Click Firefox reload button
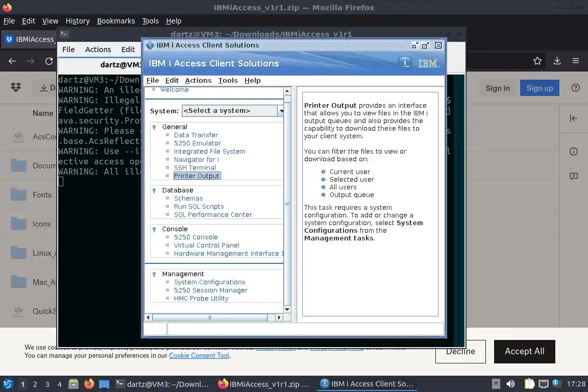This screenshot has height=392, width=588. tap(49, 61)
